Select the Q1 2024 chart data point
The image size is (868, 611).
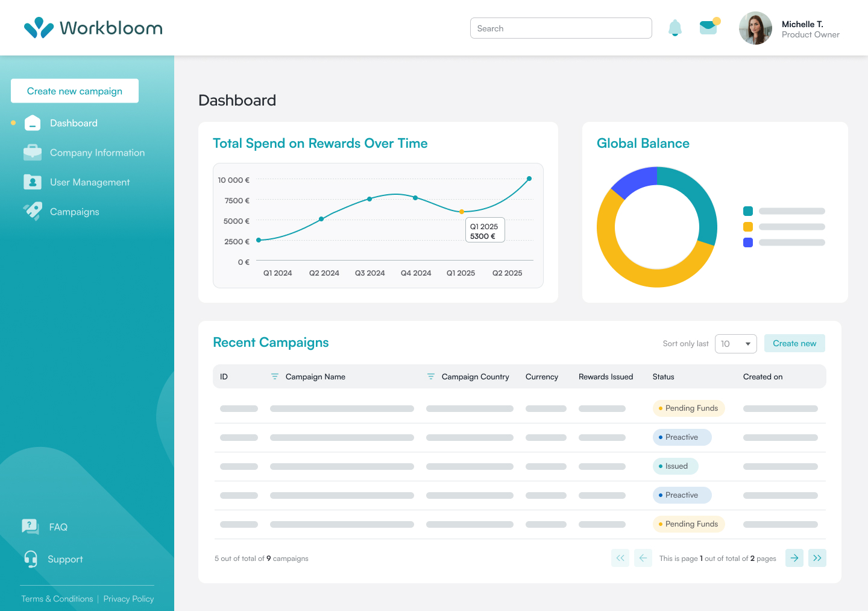coord(259,240)
